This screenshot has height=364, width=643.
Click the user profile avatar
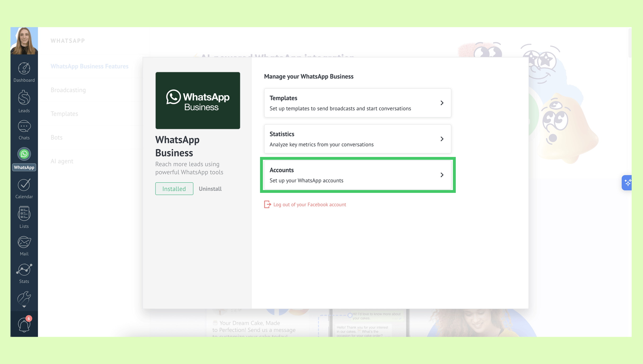click(24, 41)
